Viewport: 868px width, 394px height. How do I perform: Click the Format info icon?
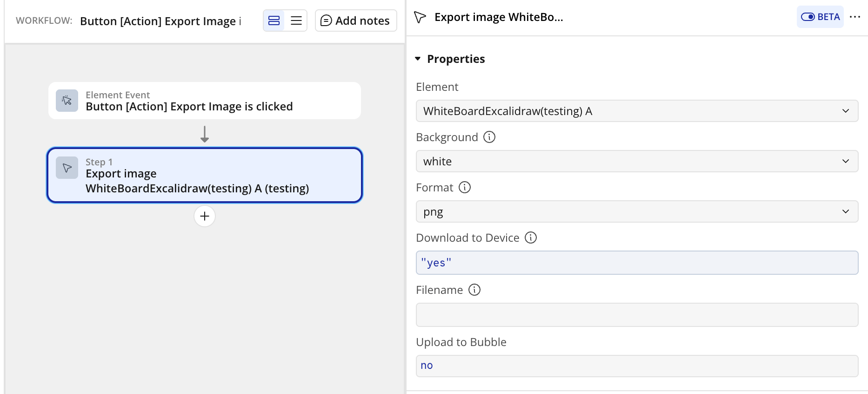[x=465, y=187]
